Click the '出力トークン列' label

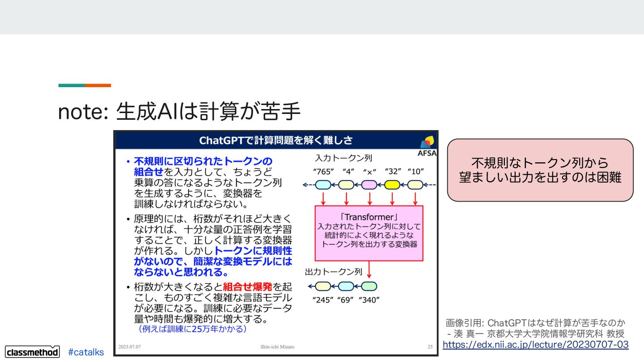(333, 271)
